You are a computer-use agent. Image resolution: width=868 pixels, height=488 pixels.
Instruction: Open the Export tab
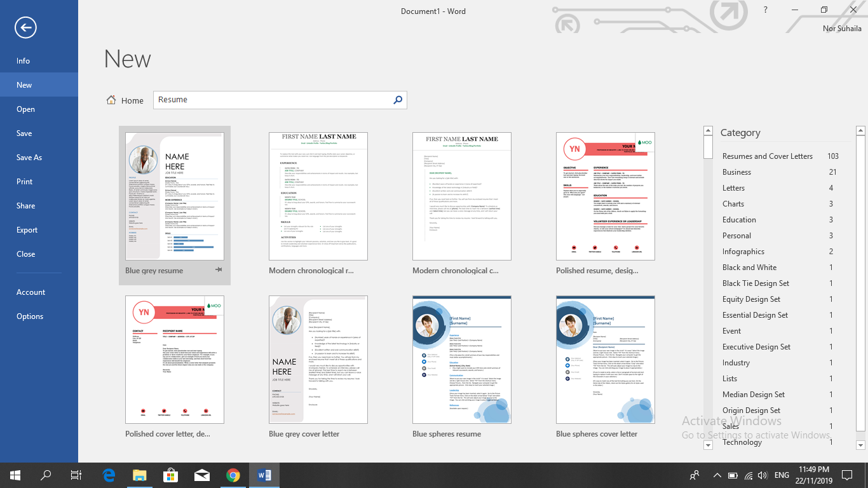point(39,230)
